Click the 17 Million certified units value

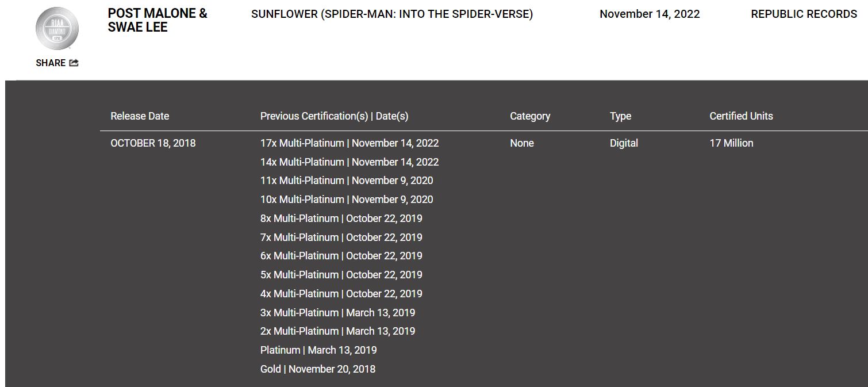pyautogui.click(x=731, y=143)
